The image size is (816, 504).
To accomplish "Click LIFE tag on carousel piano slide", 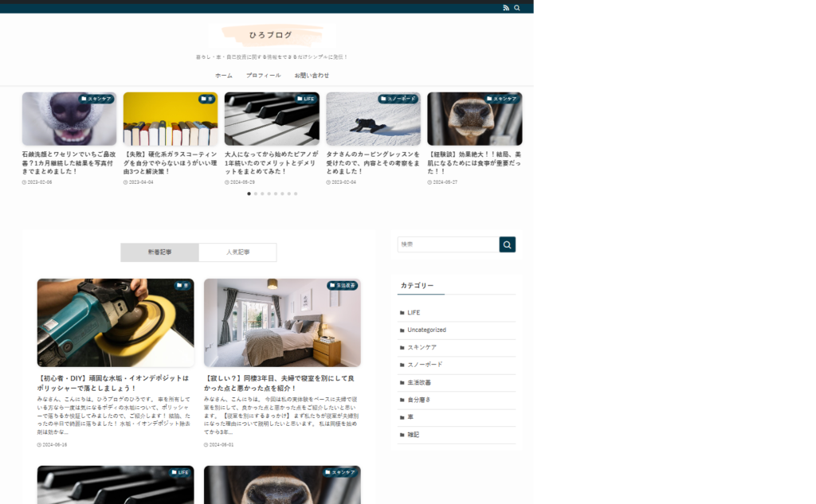I will pyautogui.click(x=305, y=99).
